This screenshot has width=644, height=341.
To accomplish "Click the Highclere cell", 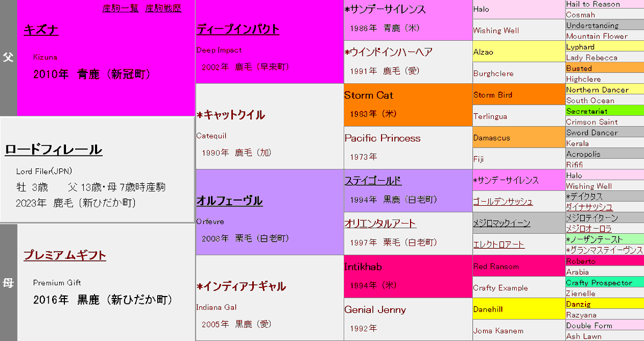I will point(605,79).
